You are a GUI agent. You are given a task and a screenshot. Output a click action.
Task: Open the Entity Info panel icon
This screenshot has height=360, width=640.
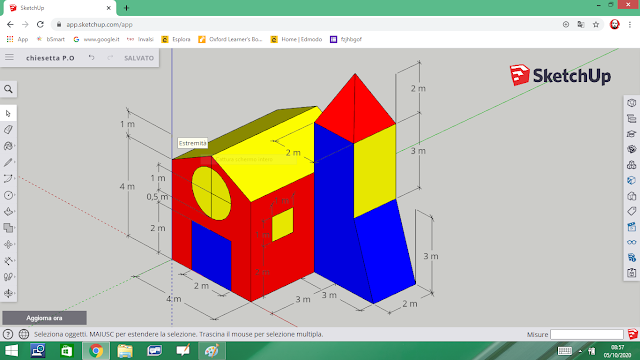pyautogui.click(x=631, y=103)
